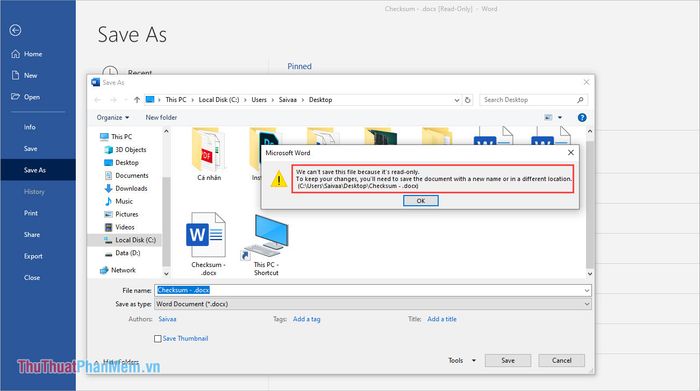The image size is (700, 391).
Task: Click Add a tag link
Action: tap(306, 319)
